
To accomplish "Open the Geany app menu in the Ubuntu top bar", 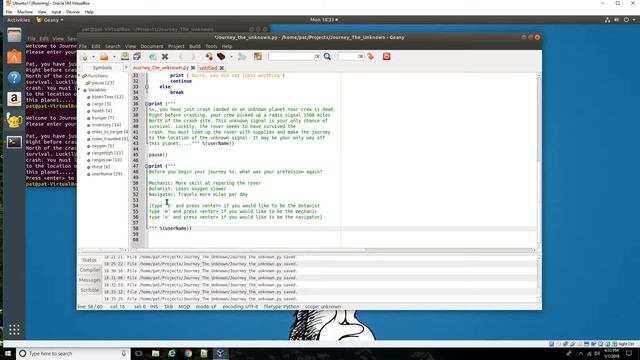I will (x=50, y=20).
